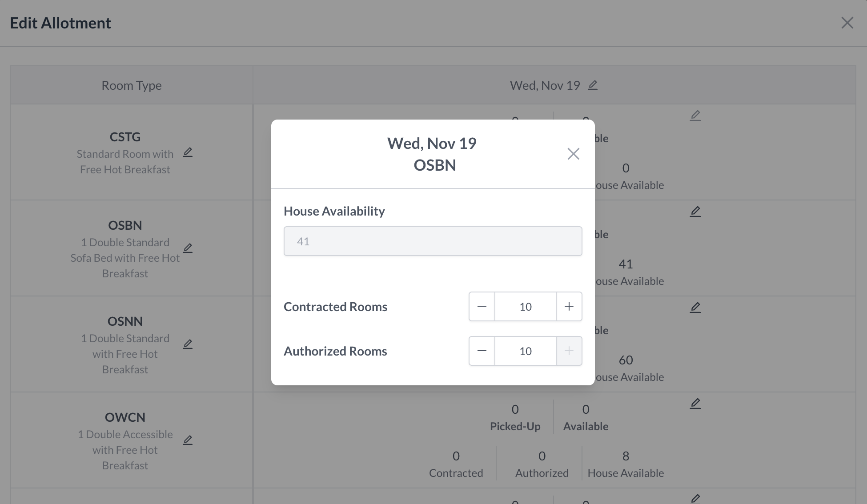This screenshot has height=504, width=867.
Task: Click the Room Type column header
Action: pyautogui.click(x=132, y=85)
